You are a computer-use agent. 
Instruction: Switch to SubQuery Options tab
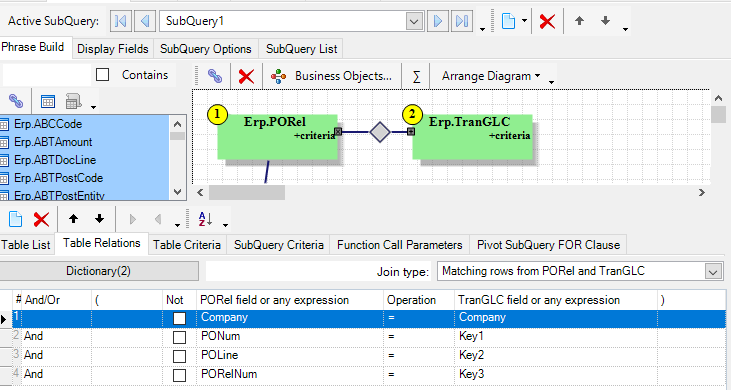206,49
